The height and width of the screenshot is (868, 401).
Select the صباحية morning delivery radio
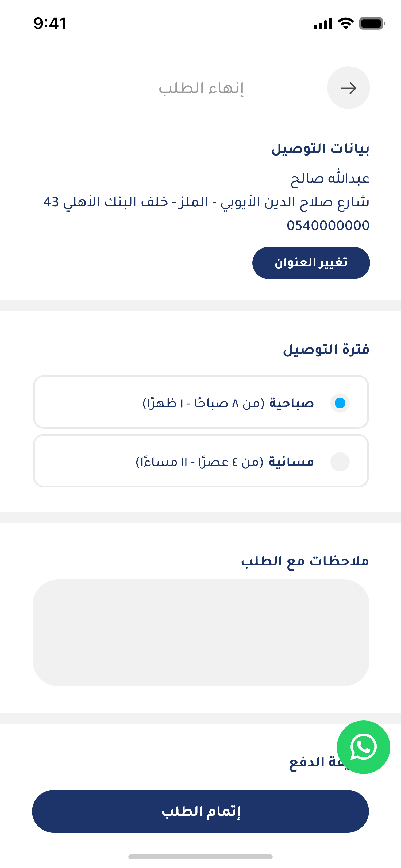coord(340,403)
